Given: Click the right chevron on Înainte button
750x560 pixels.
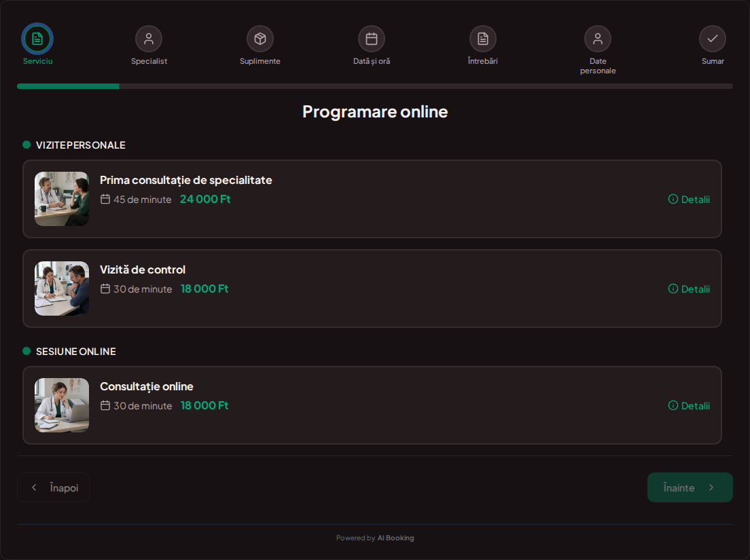Looking at the screenshot, I should pos(711,487).
